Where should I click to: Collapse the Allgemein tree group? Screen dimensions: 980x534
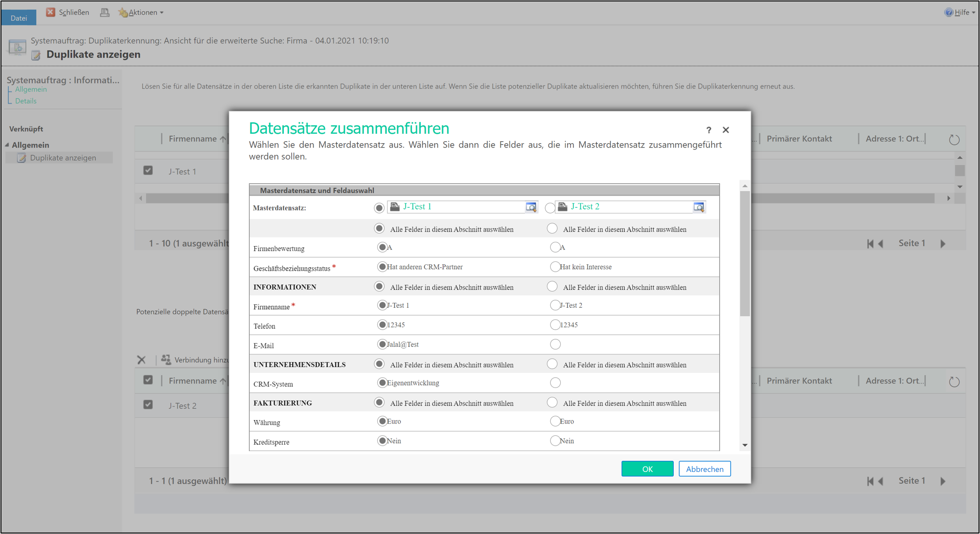7,145
